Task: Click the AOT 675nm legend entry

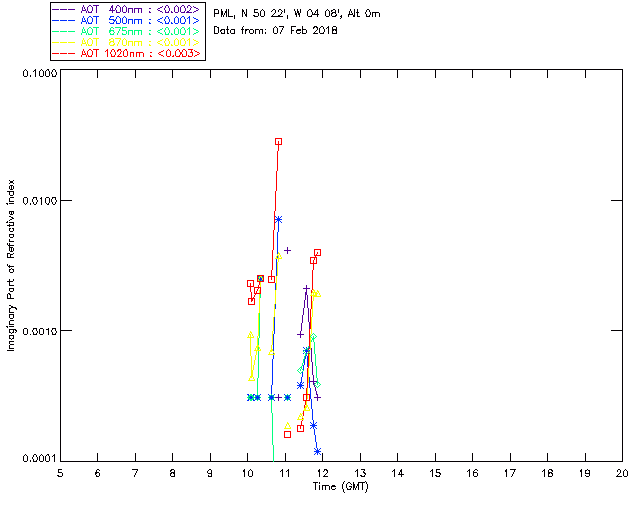Action: click(128, 31)
